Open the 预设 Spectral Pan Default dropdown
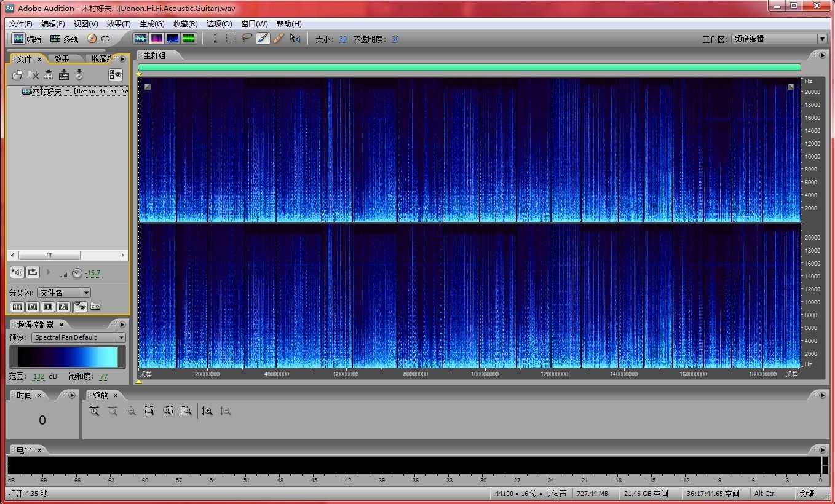The width and height of the screenshot is (835, 504). pos(79,337)
